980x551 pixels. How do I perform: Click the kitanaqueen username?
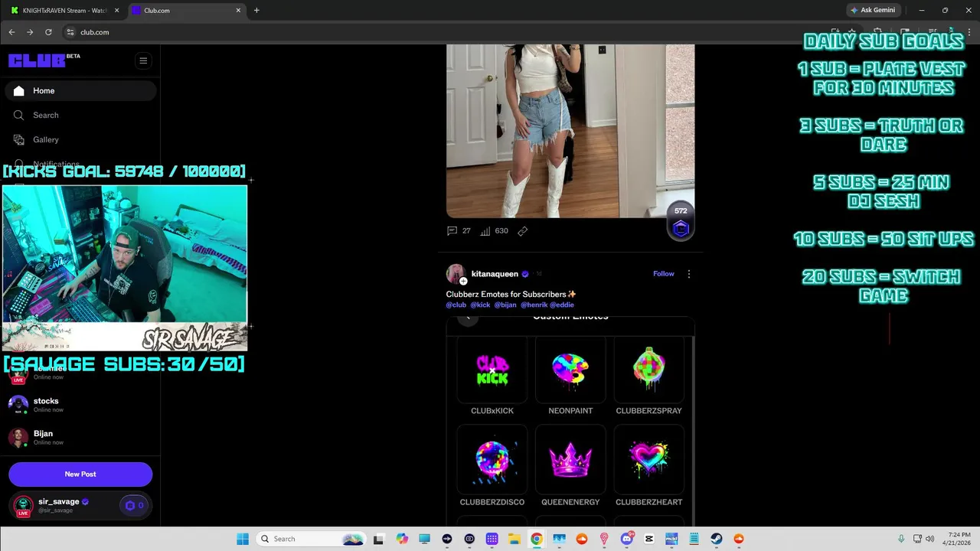tap(495, 274)
